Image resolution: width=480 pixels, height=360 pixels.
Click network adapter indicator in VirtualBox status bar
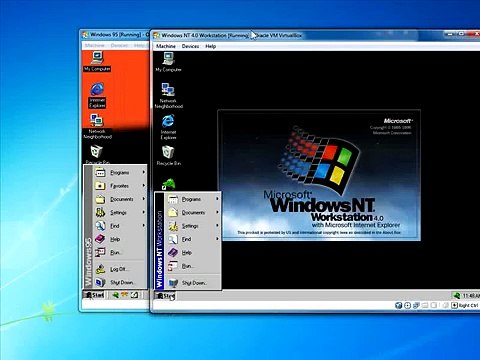[416, 305]
